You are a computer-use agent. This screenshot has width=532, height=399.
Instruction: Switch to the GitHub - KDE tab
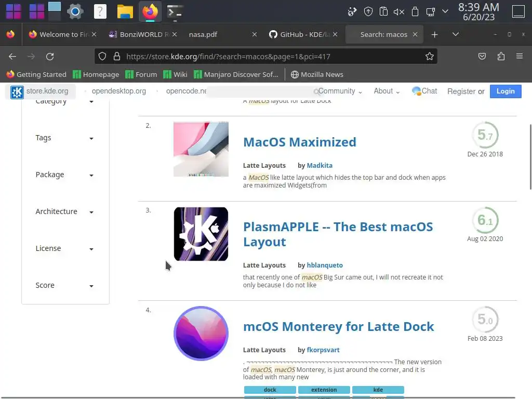(x=303, y=35)
